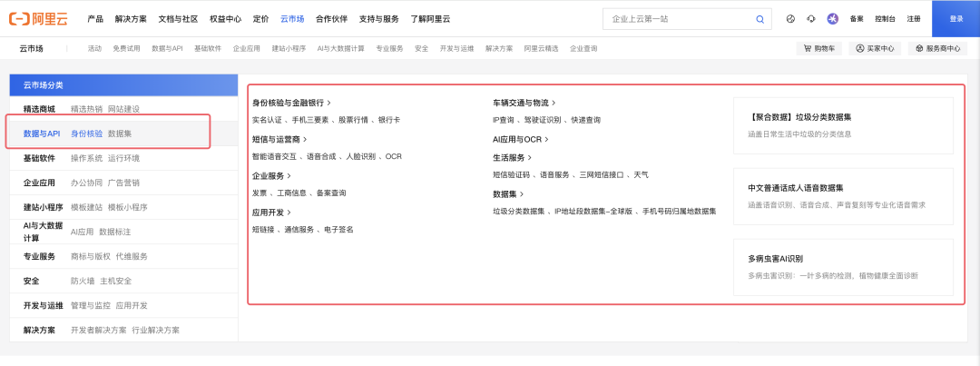The image size is (980, 366).
Task: Open 云市场 in top navigation
Action: (x=292, y=19)
